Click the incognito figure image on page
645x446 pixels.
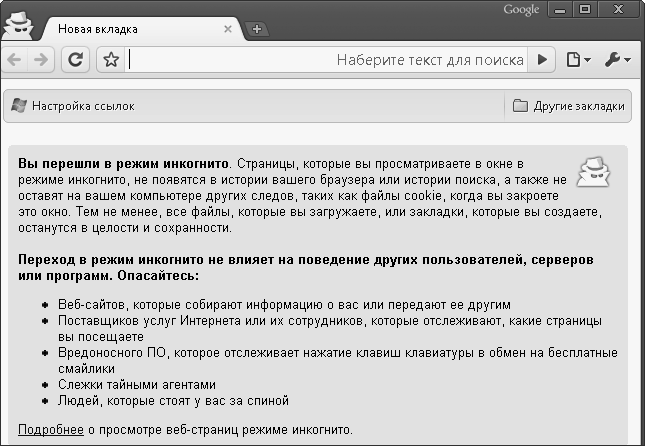point(597,170)
